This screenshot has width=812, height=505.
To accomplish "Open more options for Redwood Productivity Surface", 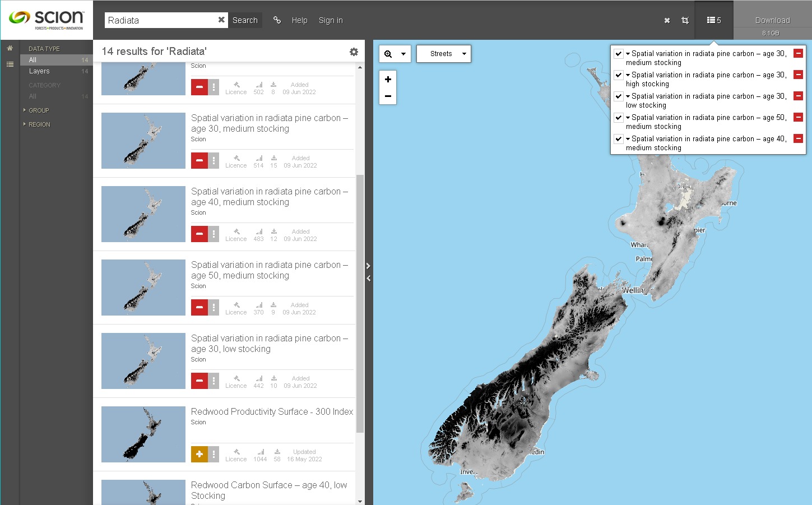I will pyautogui.click(x=214, y=454).
